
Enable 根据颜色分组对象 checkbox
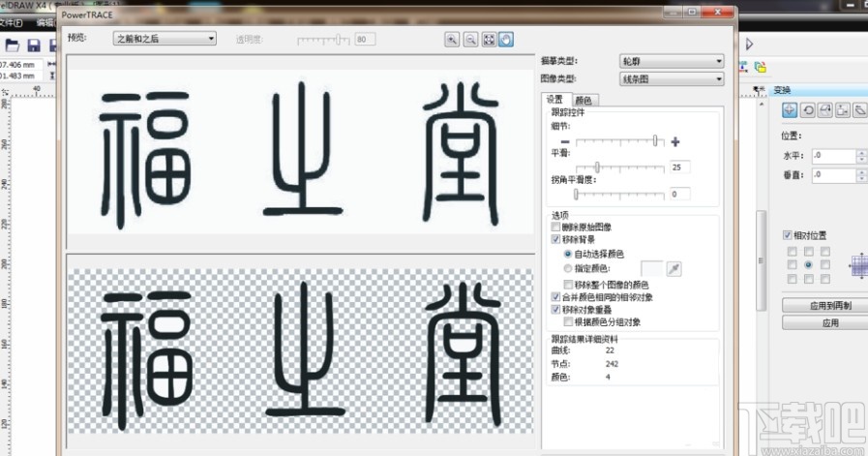[568, 322]
